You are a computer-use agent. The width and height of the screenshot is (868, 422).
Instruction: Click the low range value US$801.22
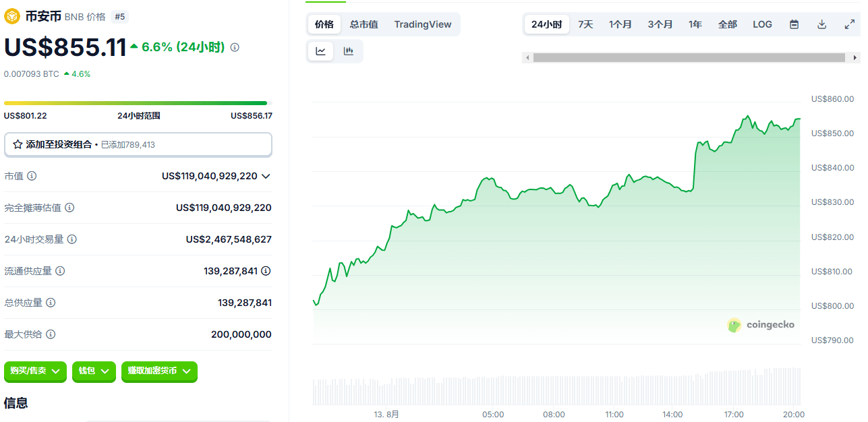(x=26, y=116)
